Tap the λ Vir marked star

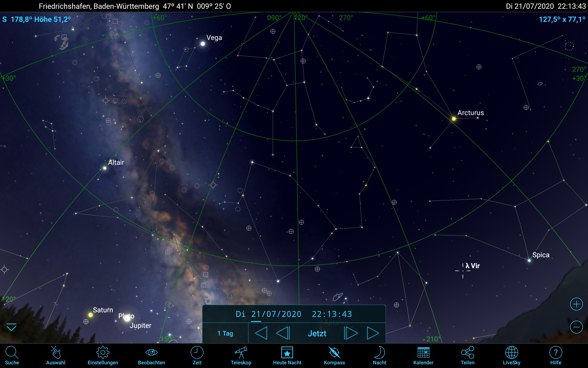point(463,271)
